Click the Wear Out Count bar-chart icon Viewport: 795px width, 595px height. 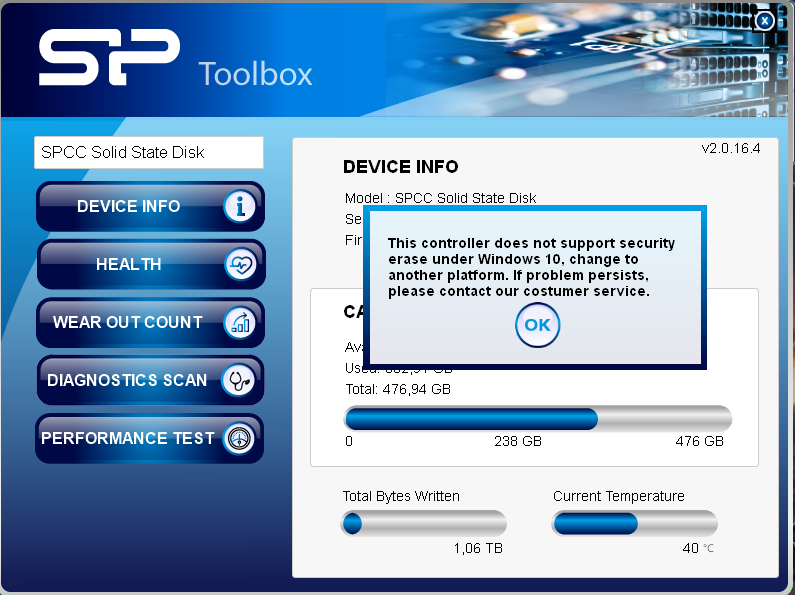239,322
